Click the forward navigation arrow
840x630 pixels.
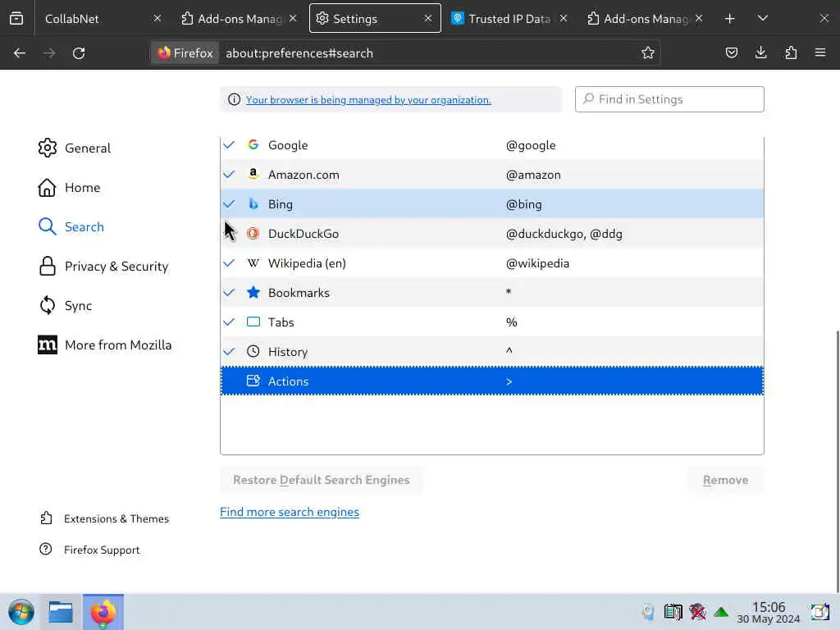click(48, 53)
